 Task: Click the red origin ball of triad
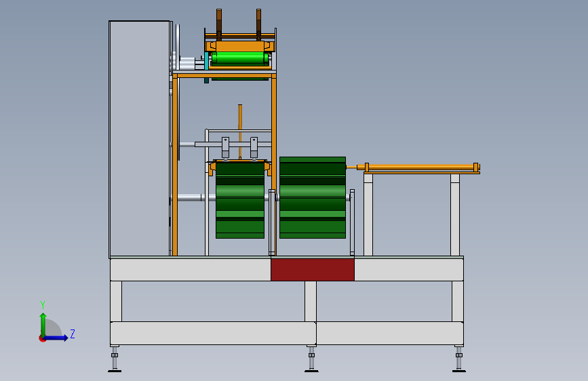pos(42,338)
